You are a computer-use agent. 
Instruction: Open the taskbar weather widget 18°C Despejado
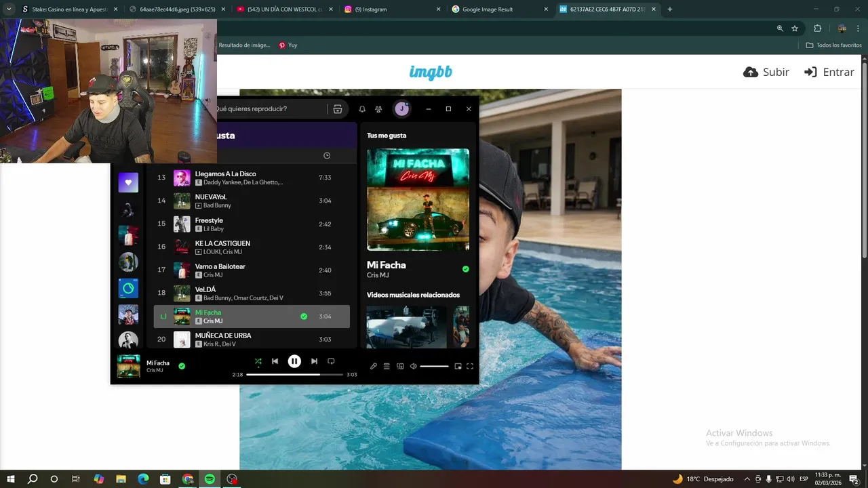pyautogui.click(x=703, y=479)
